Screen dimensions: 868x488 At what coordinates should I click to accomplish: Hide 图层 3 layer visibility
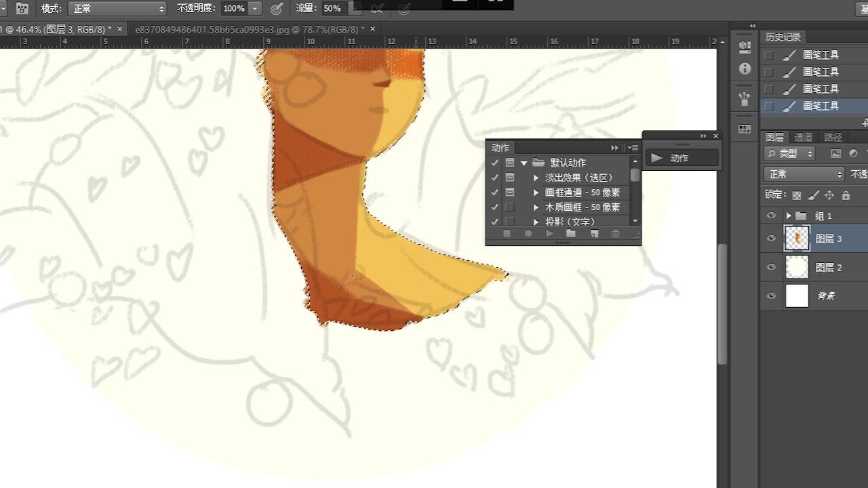pyautogui.click(x=771, y=239)
